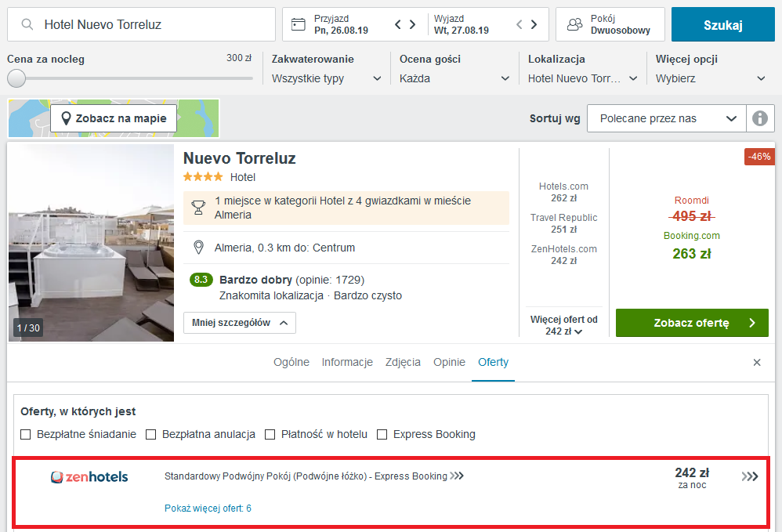Click Bardzo dobry reviews summary
Viewport: 782px width, 532px height.
tap(292, 280)
